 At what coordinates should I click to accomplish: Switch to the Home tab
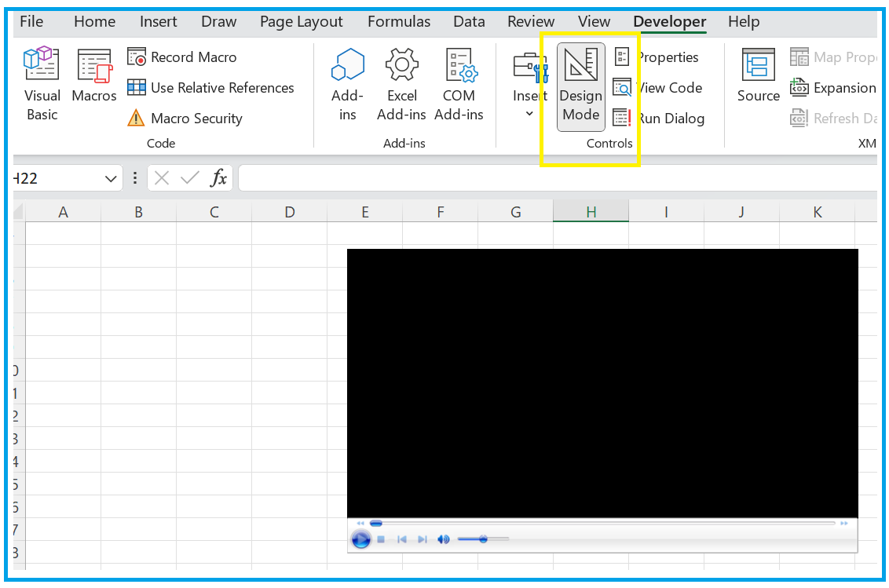(95, 21)
